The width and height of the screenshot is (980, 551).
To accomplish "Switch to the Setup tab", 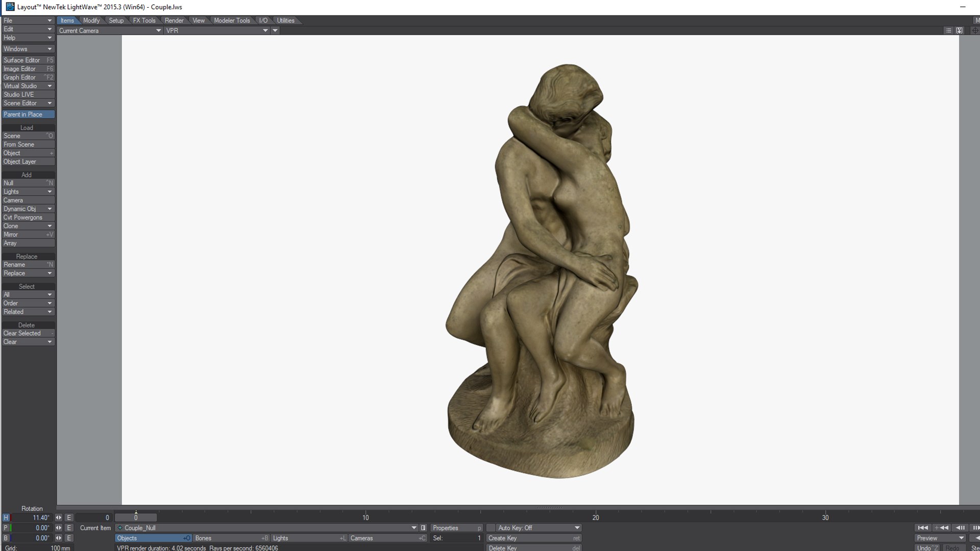I will pos(116,20).
